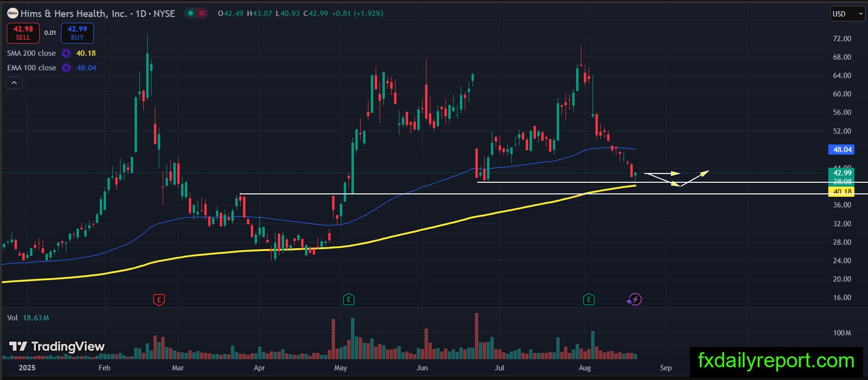Click the close price C42.99
868x380 pixels.
tap(316, 14)
